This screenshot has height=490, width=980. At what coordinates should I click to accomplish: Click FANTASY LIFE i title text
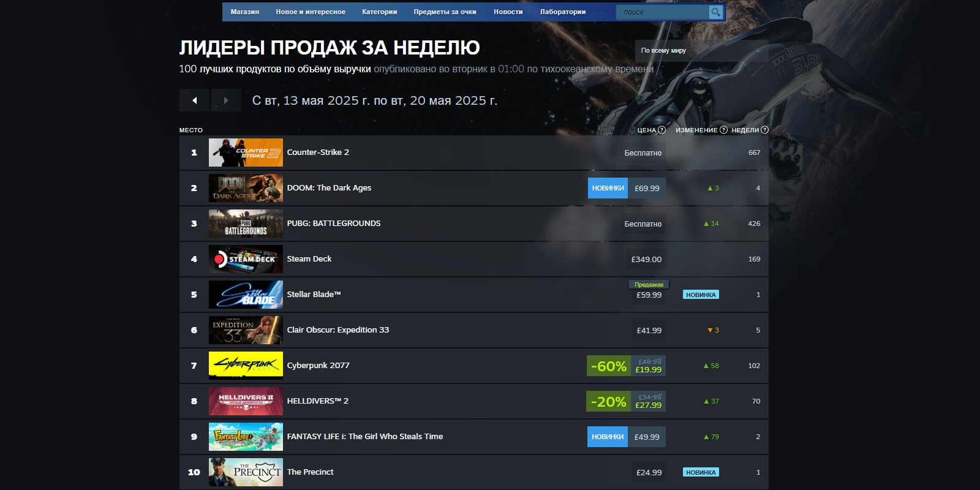(x=365, y=437)
